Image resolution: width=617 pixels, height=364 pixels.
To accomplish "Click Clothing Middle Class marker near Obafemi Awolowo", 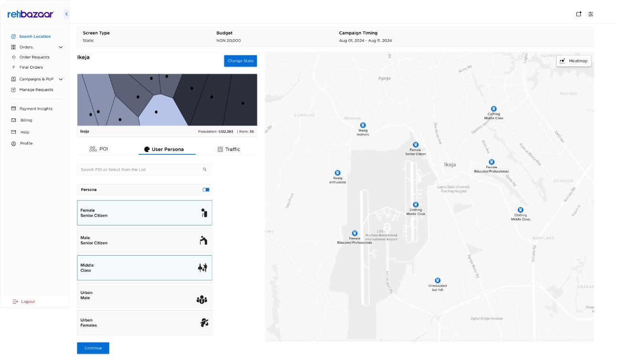I will pyautogui.click(x=494, y=109).
